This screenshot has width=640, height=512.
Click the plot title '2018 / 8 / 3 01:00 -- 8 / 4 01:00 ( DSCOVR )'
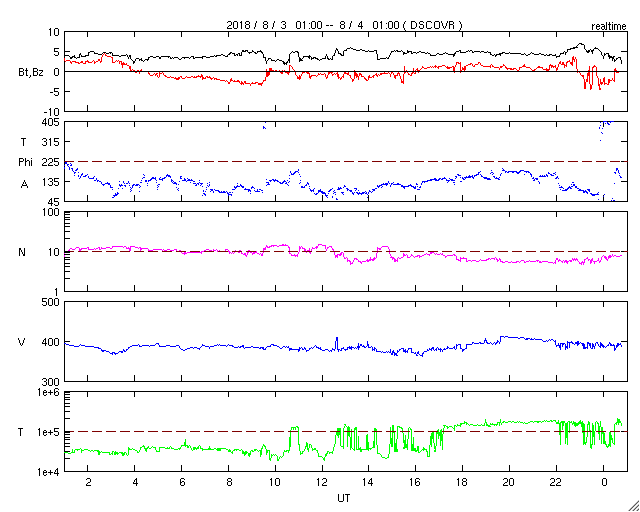click(x=344, y=25)
